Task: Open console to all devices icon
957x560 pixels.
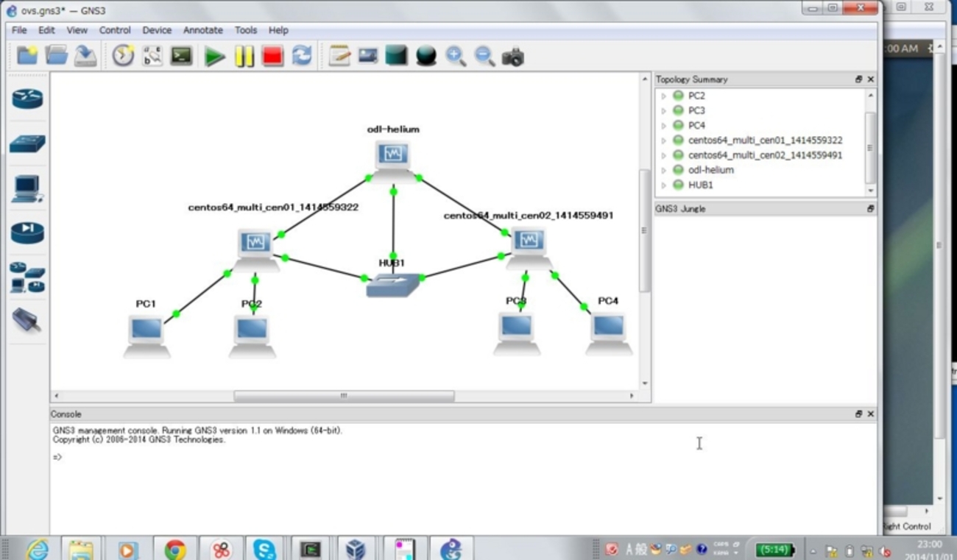Action: tap(181, 56)
